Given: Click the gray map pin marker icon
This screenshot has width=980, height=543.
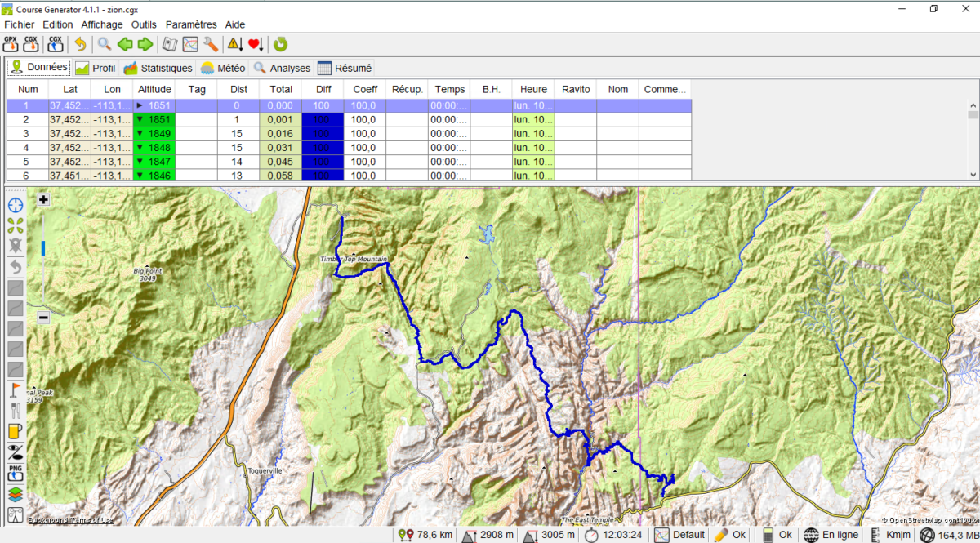Looking at the screenshot, I should click(x=15, y=246).
